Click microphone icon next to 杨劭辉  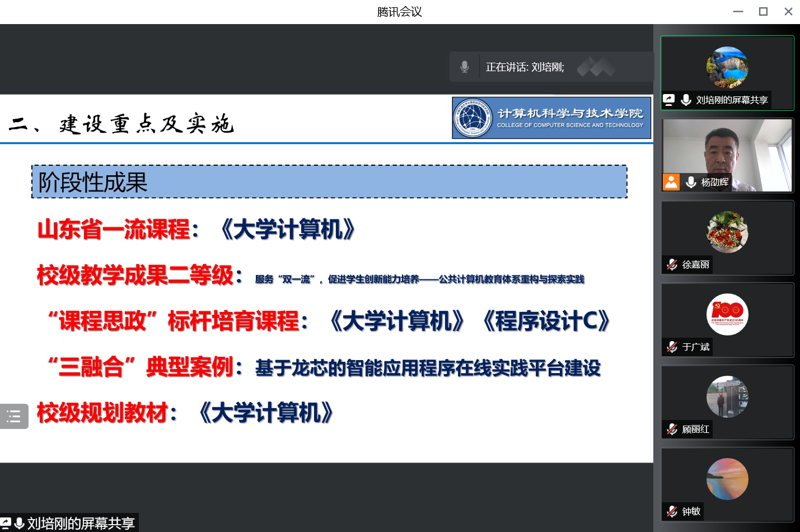pos(691,182)
